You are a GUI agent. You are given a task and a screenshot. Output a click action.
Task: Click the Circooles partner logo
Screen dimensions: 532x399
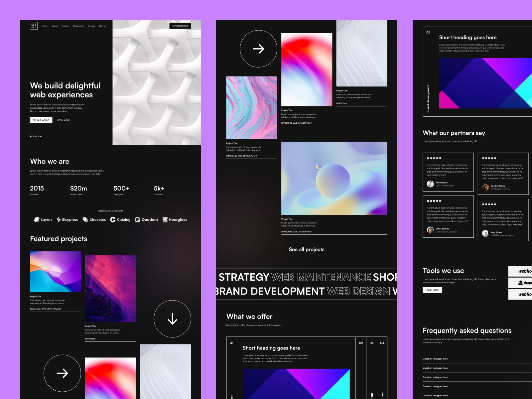[x=94, y=219]
